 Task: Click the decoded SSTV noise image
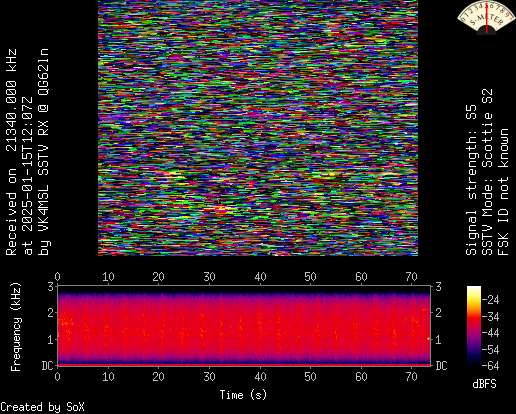[x=258, y=128]
